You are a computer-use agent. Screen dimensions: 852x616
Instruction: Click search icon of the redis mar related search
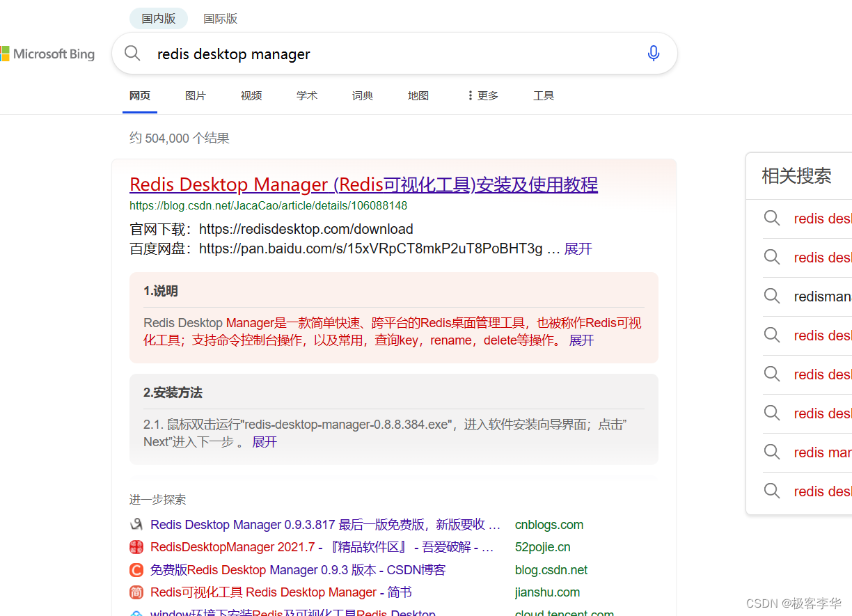(x=772, y=452)
